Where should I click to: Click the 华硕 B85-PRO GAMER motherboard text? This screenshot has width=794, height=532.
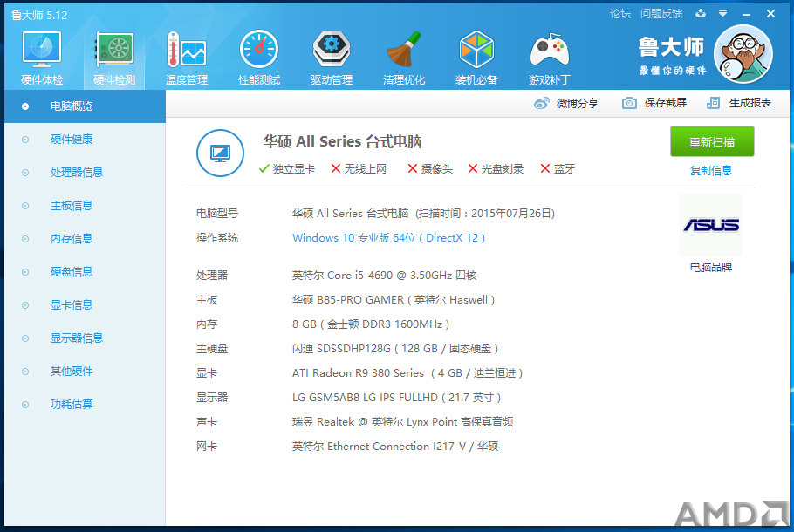pyautogui.click(x=394, y=300)
